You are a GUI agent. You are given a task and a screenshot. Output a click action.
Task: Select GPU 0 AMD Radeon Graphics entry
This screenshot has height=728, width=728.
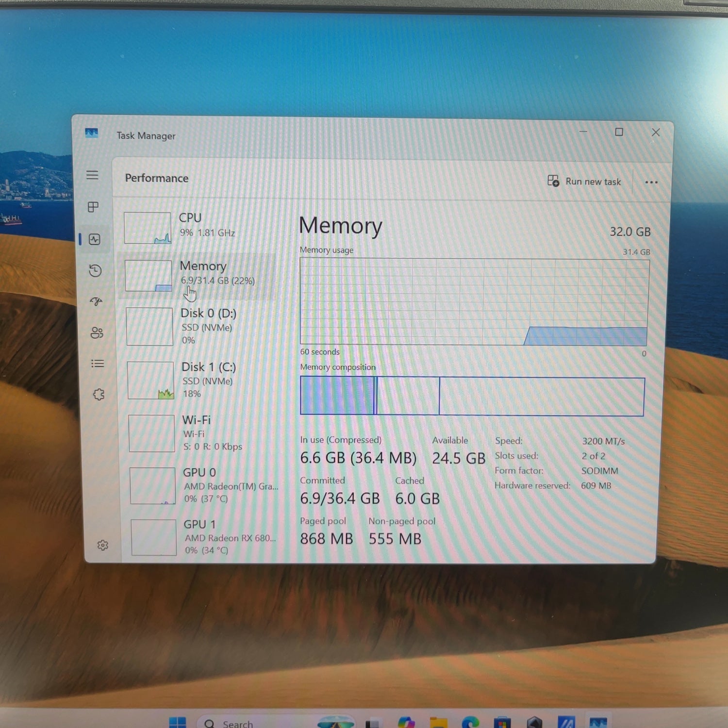click(x=203, y=485)
